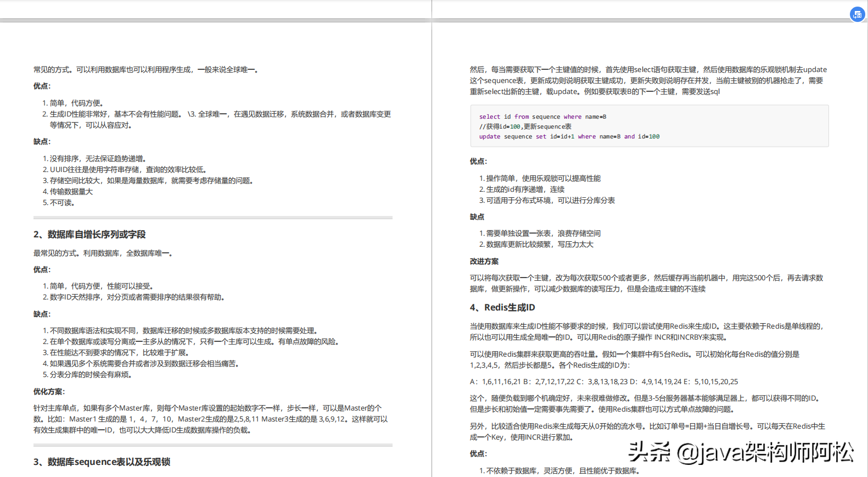The height and width of the screenshot is (477, 868).
Task: Click list item '不同数据库语法和实现不同'
Action: [181, 330]
